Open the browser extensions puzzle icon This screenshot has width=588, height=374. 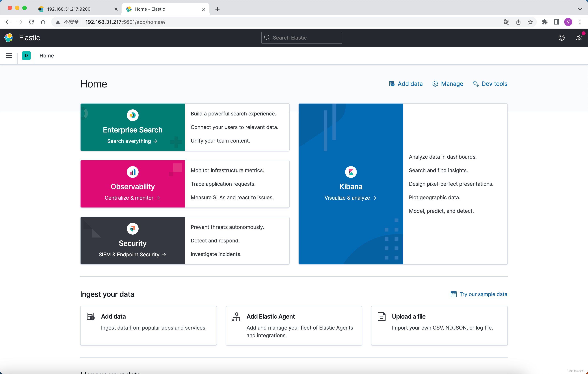click(545, 22)
